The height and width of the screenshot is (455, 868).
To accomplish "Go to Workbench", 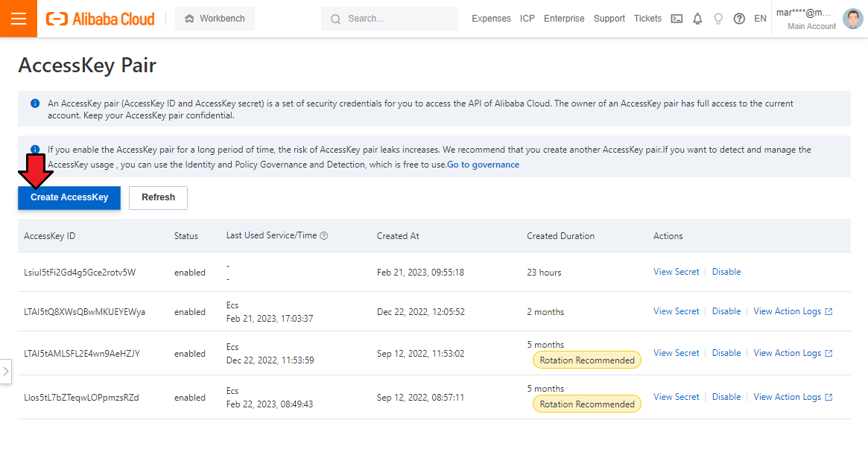I will click(x=215, y=19).
